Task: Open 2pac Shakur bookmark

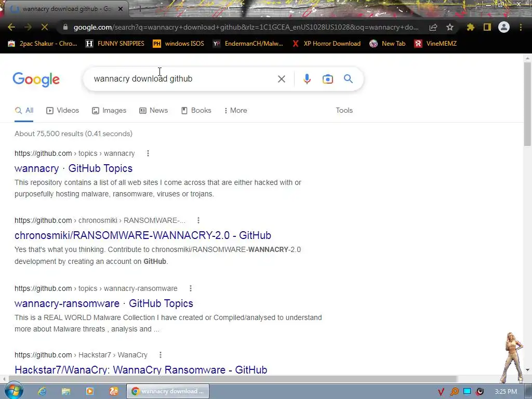Action: pos(43,44)
